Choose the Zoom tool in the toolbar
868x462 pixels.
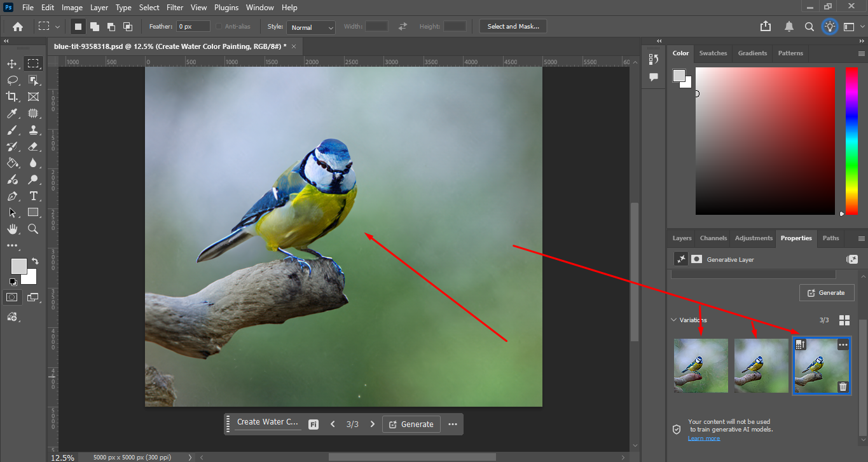(33, 229)
